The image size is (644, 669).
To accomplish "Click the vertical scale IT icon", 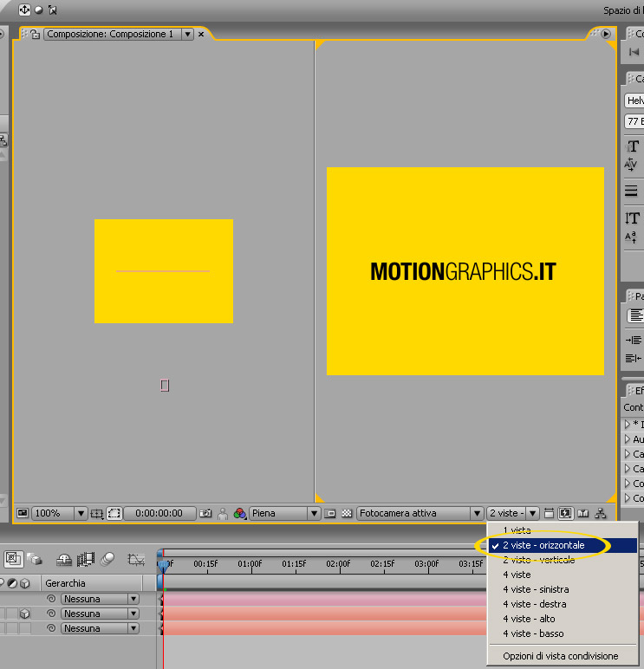I will click(632, 218).
